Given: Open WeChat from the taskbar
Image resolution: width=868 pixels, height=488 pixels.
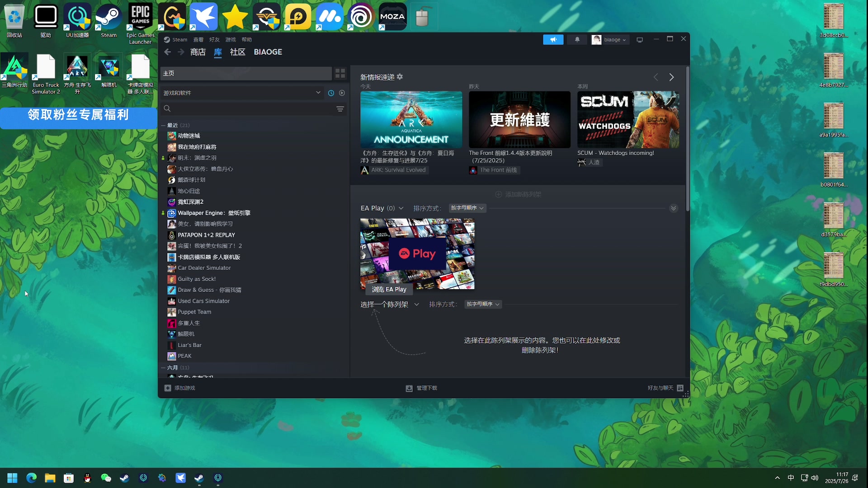Looking at the screenshot, I should 106,478.
